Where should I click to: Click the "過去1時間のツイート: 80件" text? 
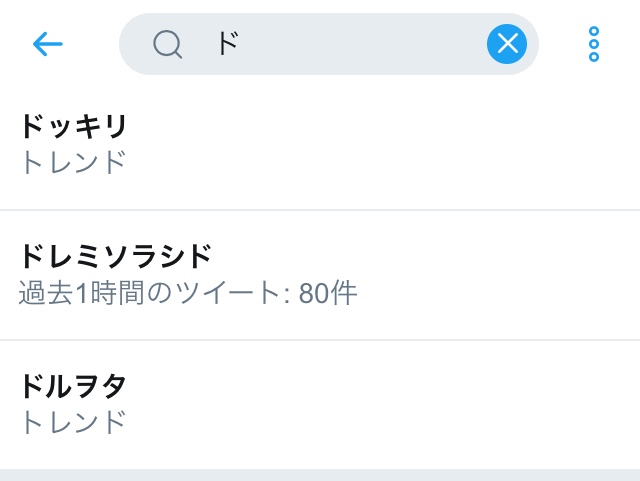coord(188,293)
